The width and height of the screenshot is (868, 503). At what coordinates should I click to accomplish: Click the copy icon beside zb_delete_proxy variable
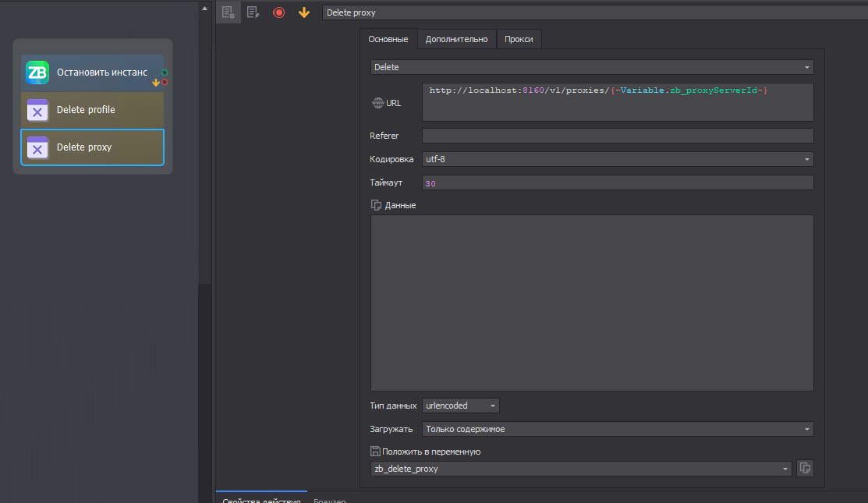point(806,469)
